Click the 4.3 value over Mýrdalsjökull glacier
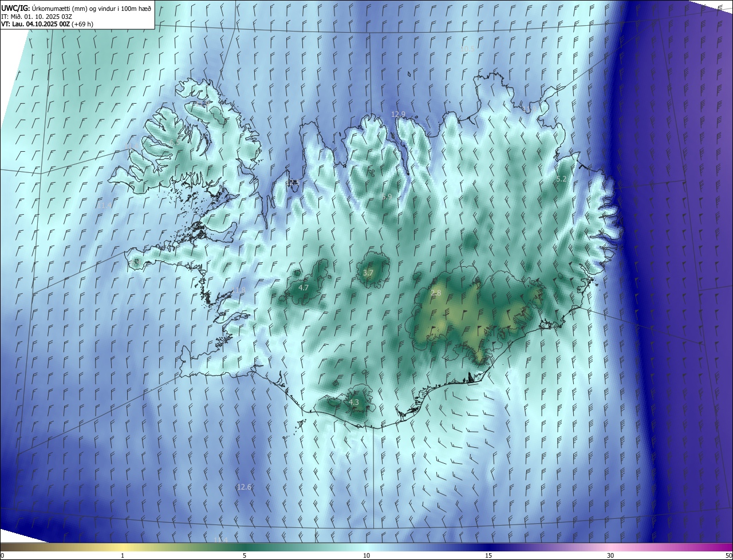The image size is (733, 560). point(354,403)
